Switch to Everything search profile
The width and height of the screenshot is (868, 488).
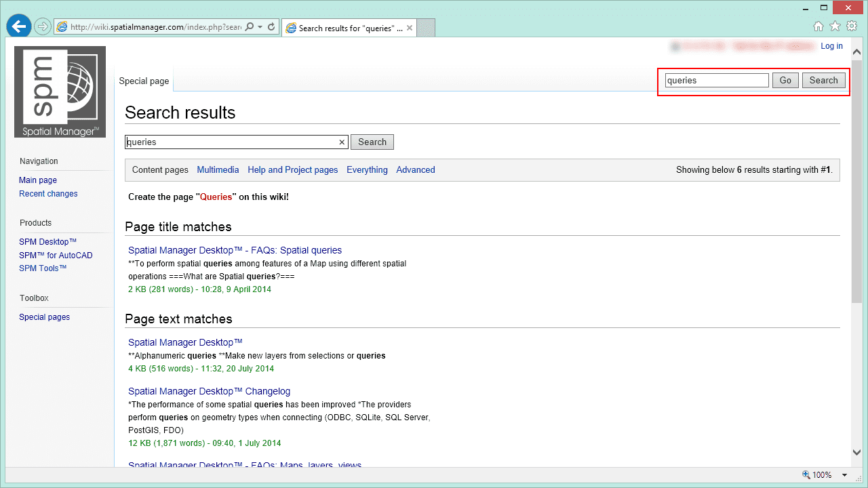point(367,170)
